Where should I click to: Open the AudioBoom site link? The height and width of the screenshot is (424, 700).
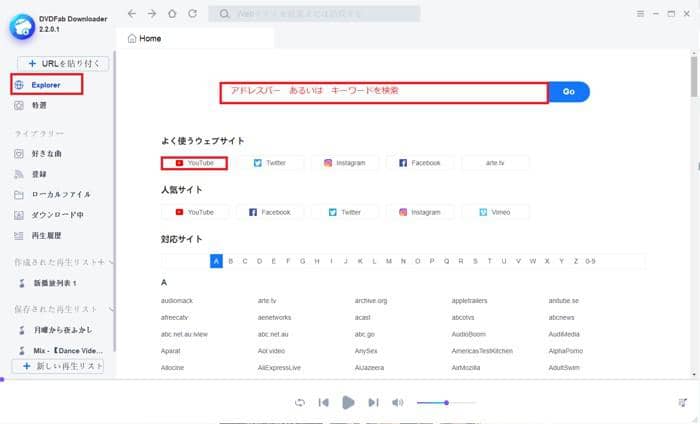[468, 334]
